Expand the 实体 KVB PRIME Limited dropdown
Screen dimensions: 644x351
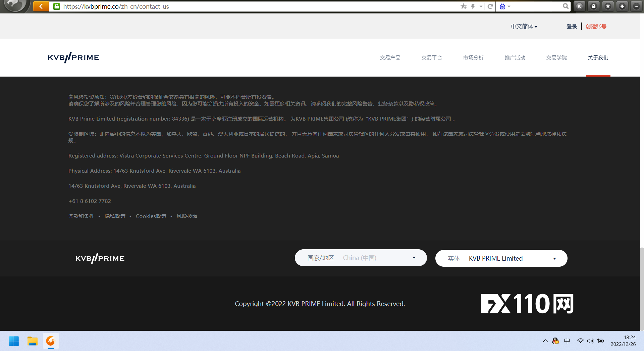coord(501,258)
